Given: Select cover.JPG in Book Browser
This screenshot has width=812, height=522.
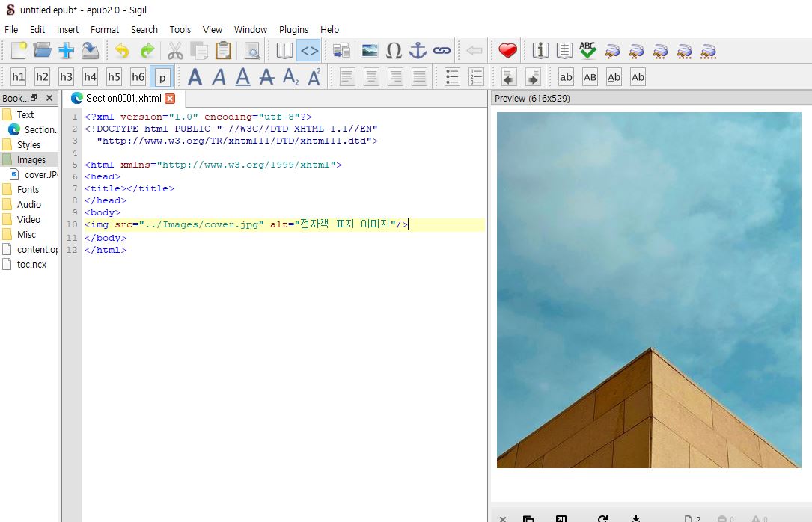Looking at the screenshot, I should (40, 175).
